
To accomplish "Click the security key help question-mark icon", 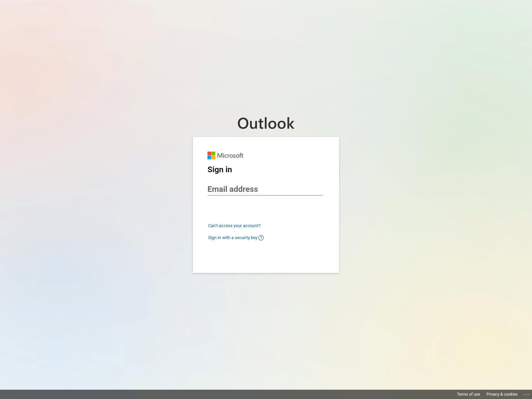I will coord(261,238).
